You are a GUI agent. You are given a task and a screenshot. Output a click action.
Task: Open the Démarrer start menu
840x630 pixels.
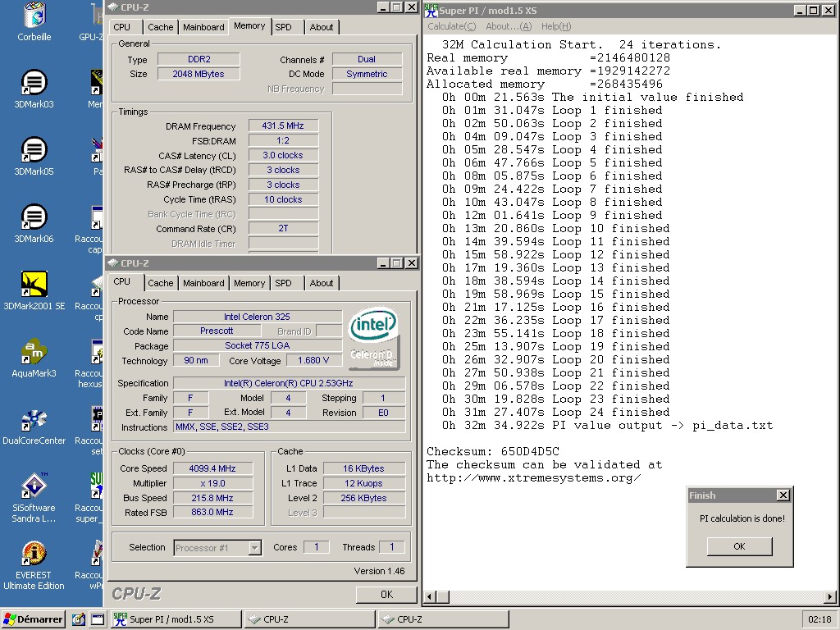pyautogui.click(x=33, y=619)
